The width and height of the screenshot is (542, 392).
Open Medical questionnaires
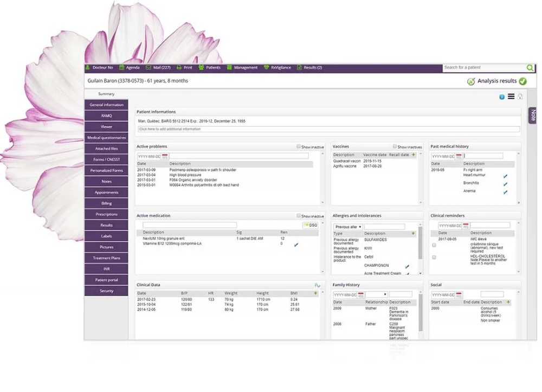[106, 138]
